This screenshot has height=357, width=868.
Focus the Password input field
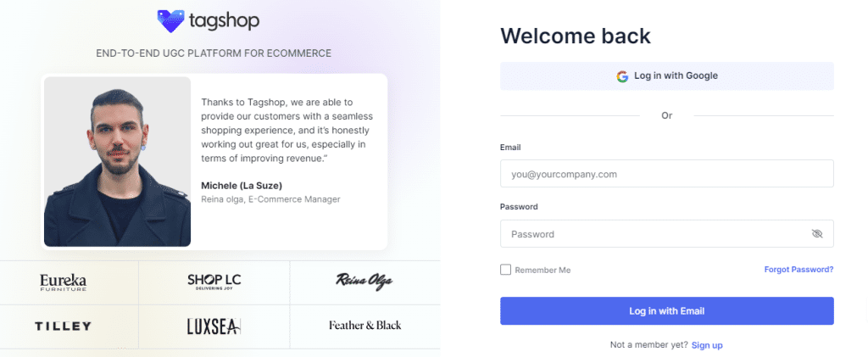coord(653,234)
